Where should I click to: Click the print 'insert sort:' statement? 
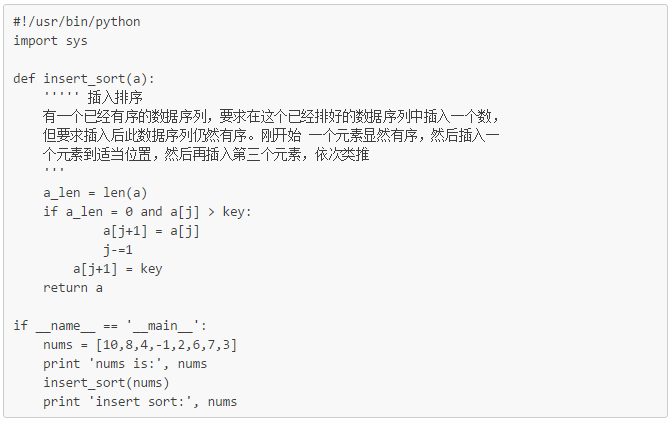[140, 402]
